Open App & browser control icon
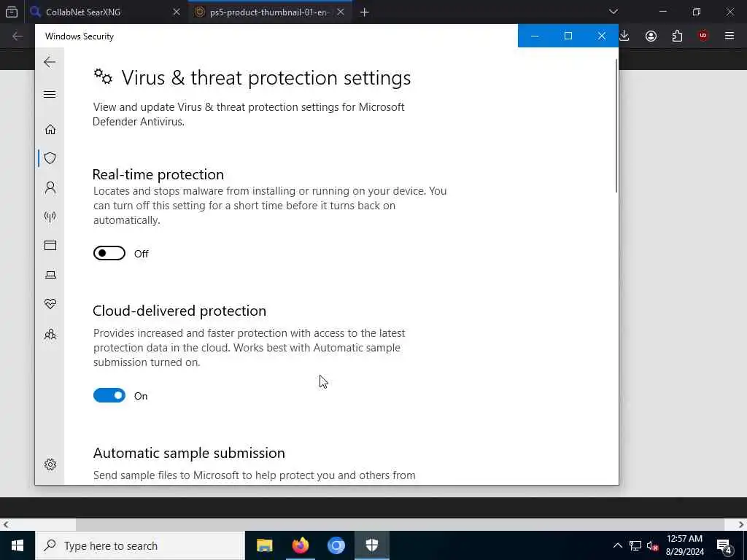This screenshot has height=560, width=747. 50,245
